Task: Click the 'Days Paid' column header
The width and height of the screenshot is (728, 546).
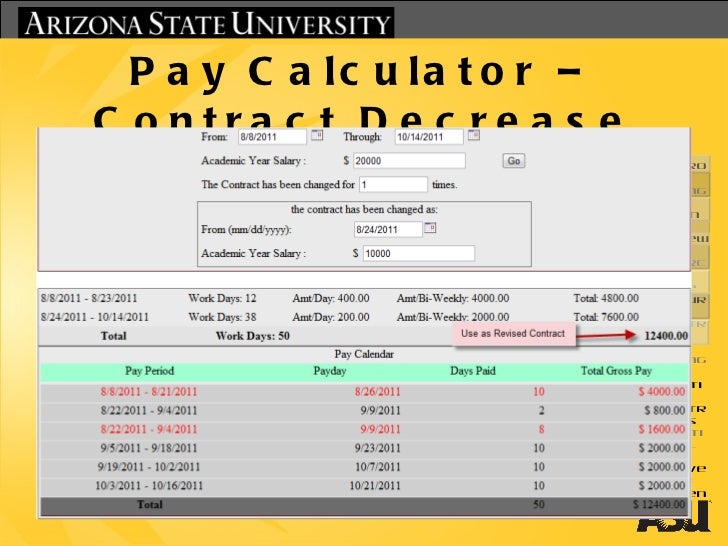Action: coord(473,371)
